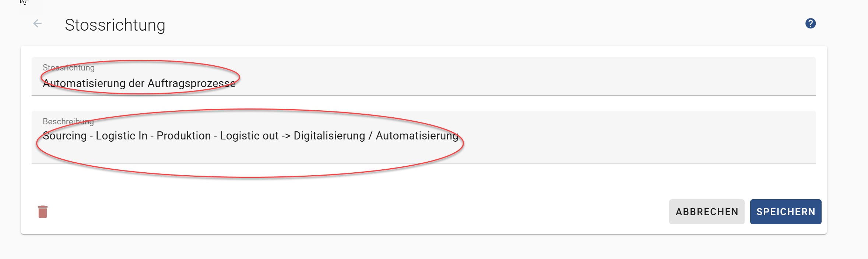Screen dimensions: 868x259
Task: Place cursor on 'Auftragsprozesse' in the title field
Action: 191,84
